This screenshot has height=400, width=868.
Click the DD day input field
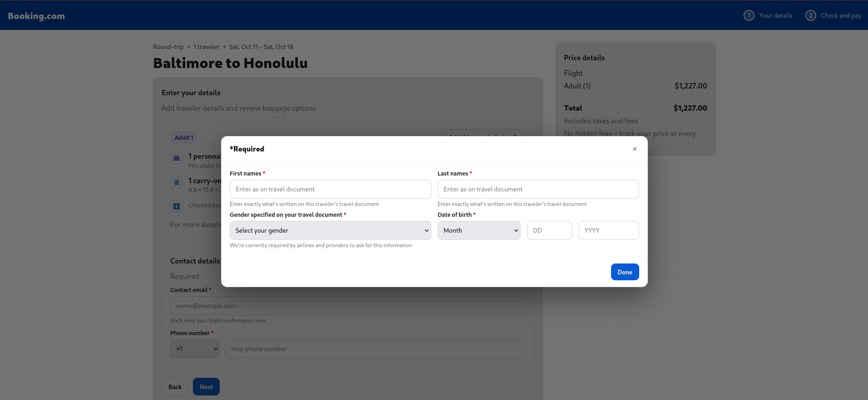click(x=549, y=230)
